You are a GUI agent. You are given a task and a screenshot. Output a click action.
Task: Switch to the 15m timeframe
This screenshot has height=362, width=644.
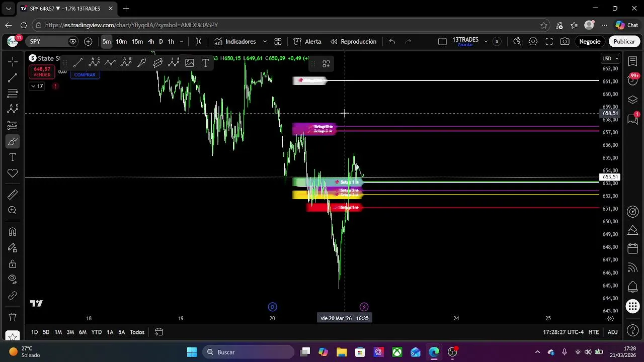[x=137, y=42]
